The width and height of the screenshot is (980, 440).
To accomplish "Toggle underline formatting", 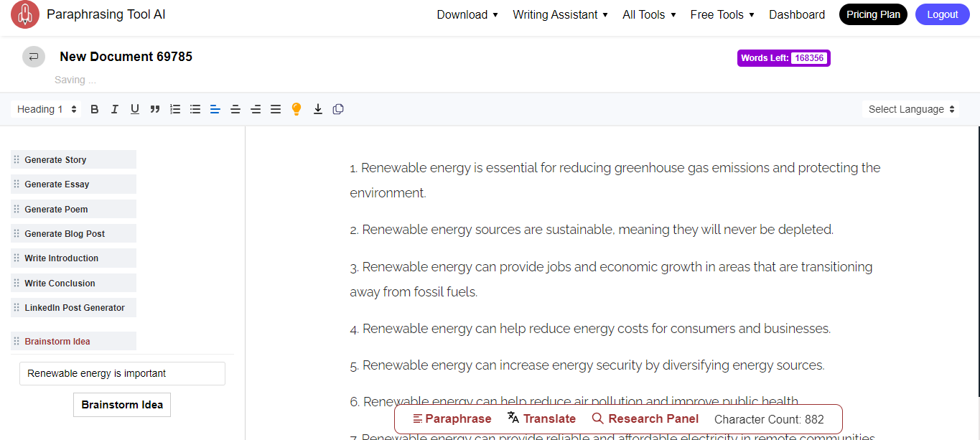I will 134,109.
